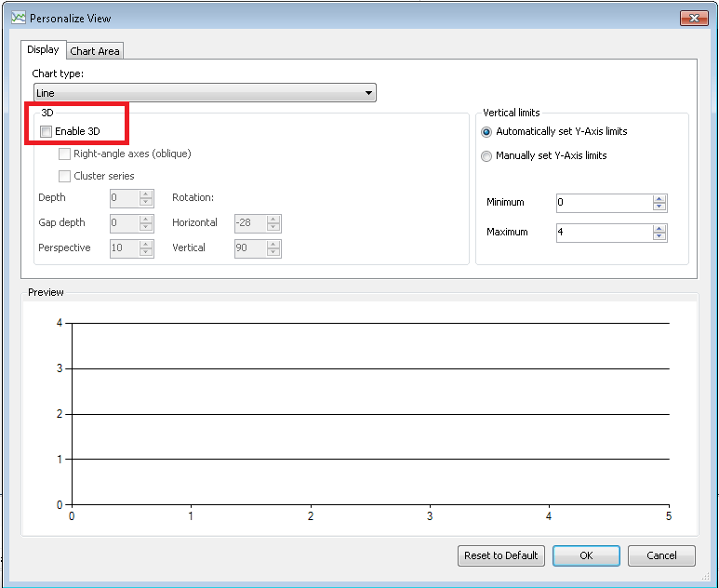The image size is (719, 588).
Task: Decrease the Vertical rotation spinner
Action: (273, 253)
